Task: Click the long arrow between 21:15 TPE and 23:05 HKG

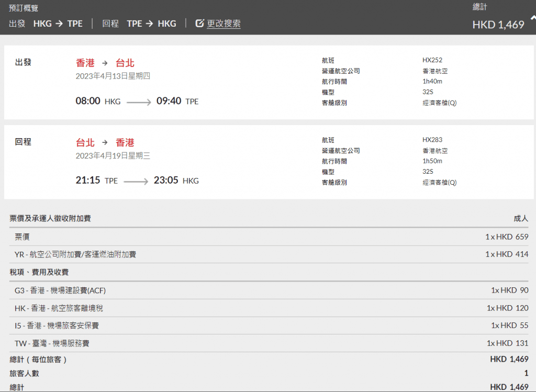Action: tap(136, 182)
